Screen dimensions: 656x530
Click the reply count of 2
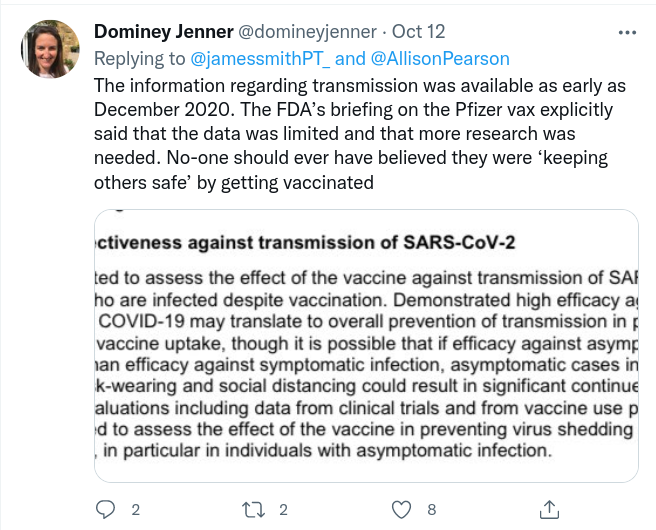click(135, 510)
